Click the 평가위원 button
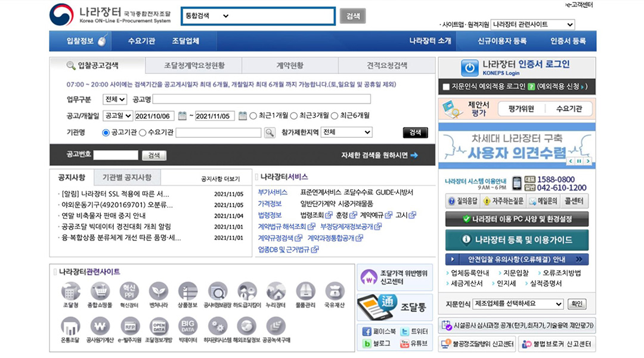The image size is (644, 358). (x=521, y=109)
